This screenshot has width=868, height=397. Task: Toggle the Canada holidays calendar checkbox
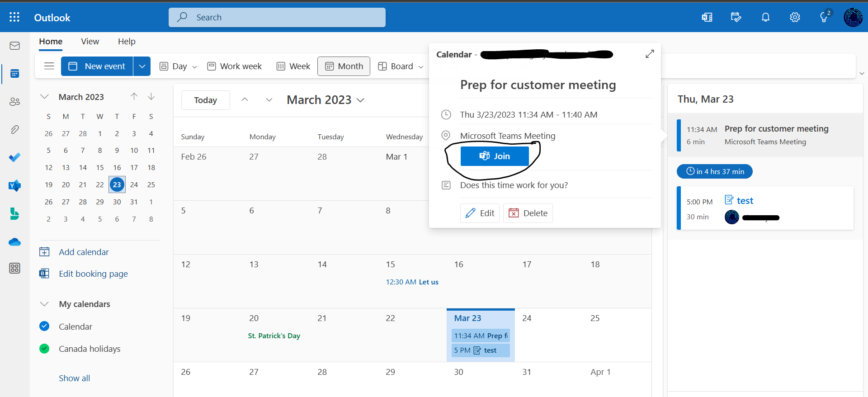coord(44,348)
